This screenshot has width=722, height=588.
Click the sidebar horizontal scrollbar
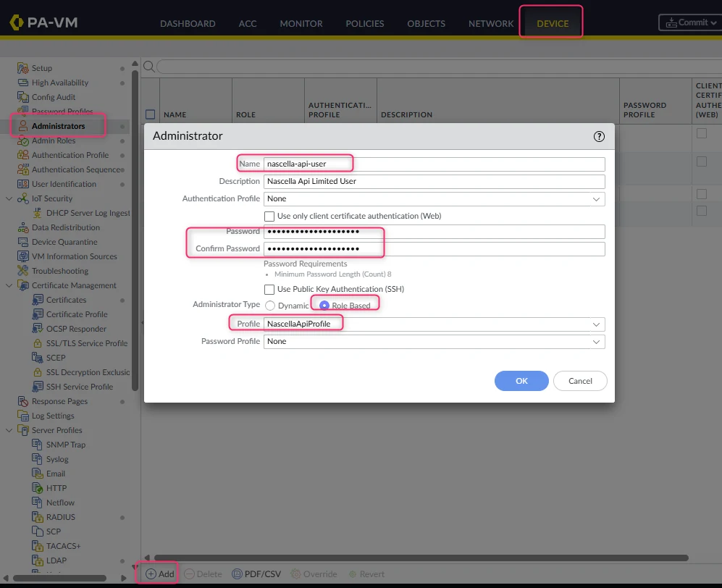(x=59, y=578)
